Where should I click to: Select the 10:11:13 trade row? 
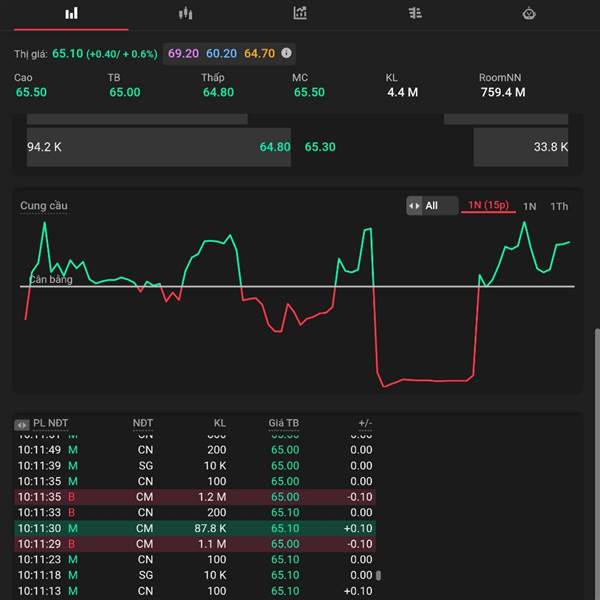tap(195, 591)
